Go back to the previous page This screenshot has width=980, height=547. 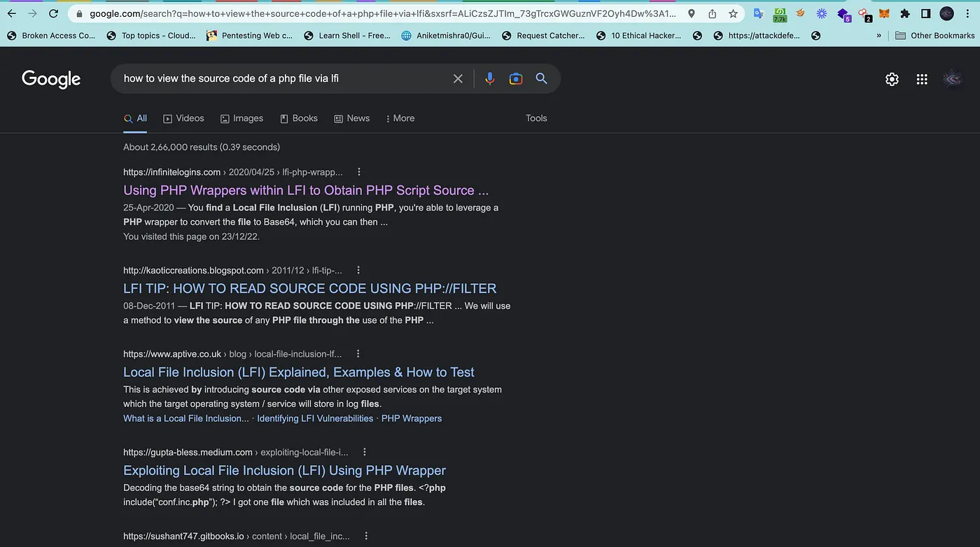11,13
